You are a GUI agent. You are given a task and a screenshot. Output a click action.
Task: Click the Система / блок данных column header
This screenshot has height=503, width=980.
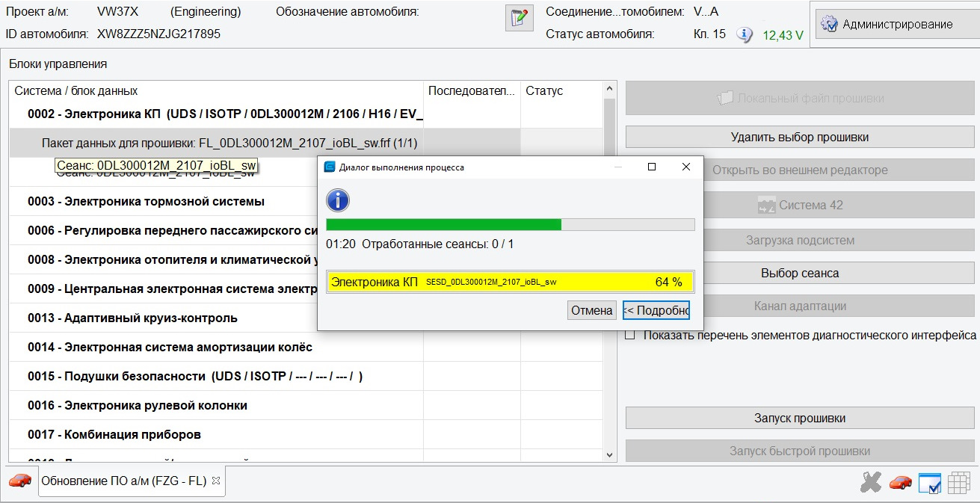point(217,90)
